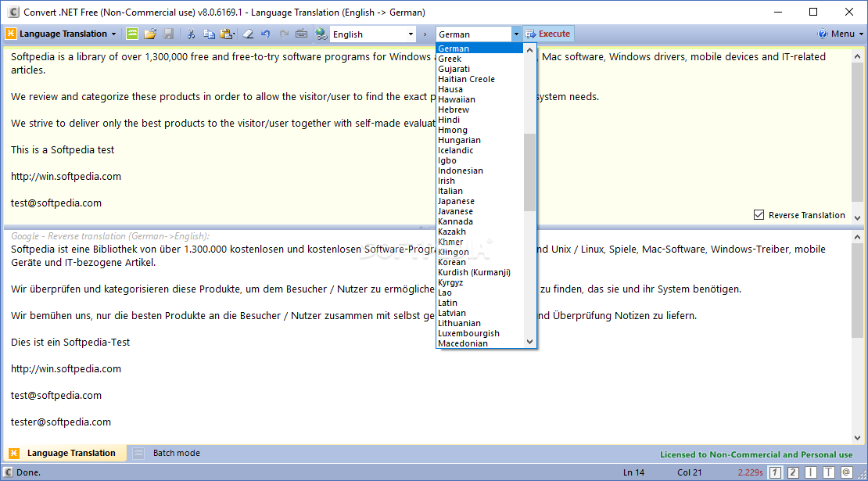The image size is (868, 481).
Task: Select highlighted German list entry
Action: tap(479, 48)
